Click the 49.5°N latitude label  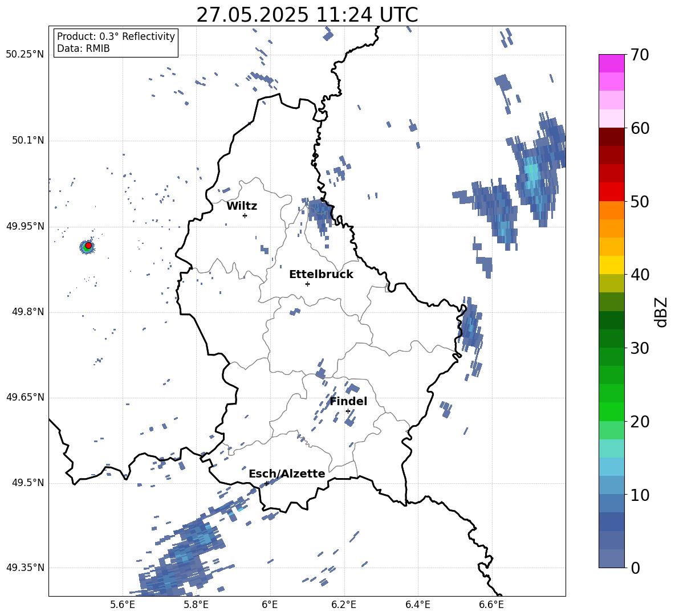[27, 483]
